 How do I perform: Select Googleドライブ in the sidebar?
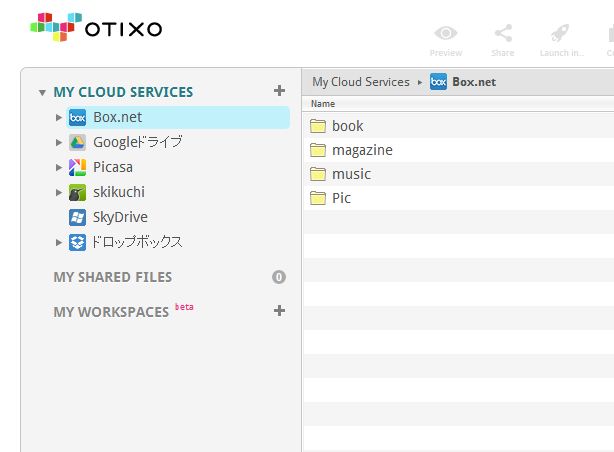point(138,142)
